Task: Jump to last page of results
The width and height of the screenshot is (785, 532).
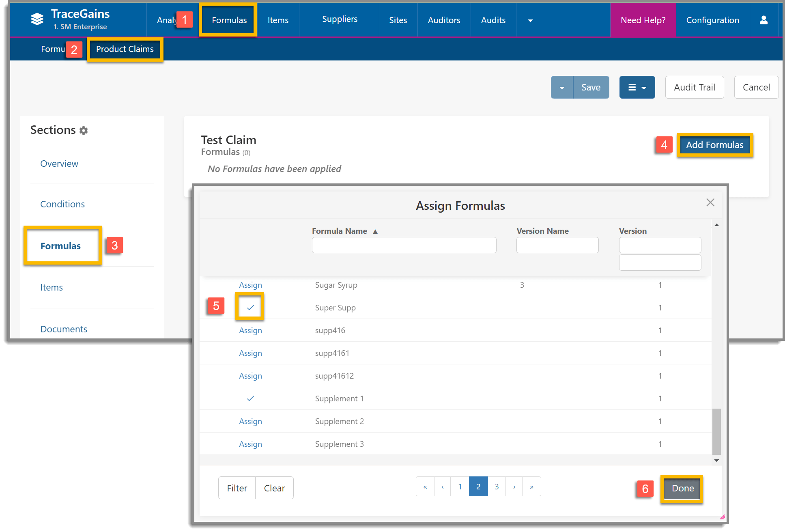Action: click(531, 487)
